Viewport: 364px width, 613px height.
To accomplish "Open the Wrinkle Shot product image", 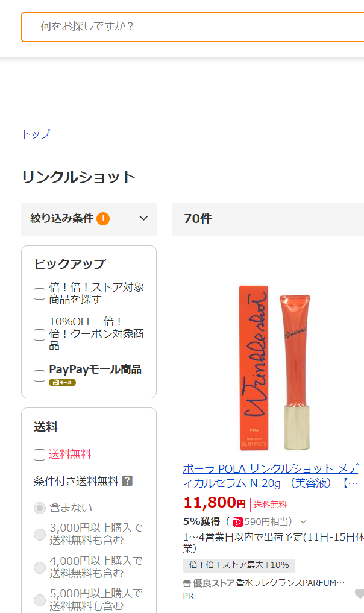I will [x=274, y=368].
